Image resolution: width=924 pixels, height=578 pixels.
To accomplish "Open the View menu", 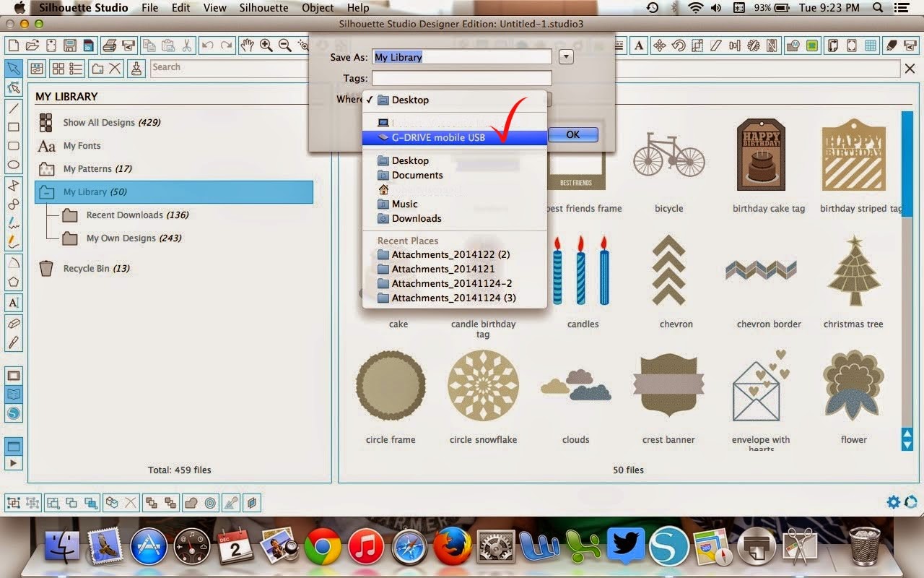I will [214, 8].
